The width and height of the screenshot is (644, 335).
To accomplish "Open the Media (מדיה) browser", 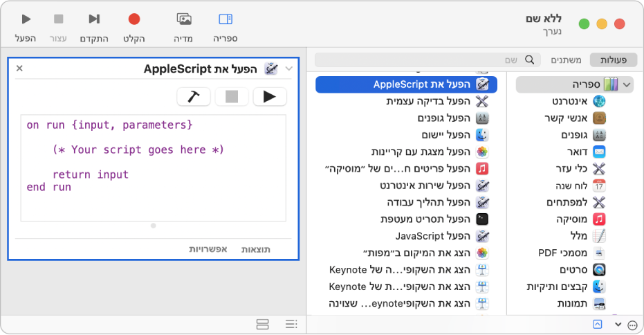I will 184,19.
